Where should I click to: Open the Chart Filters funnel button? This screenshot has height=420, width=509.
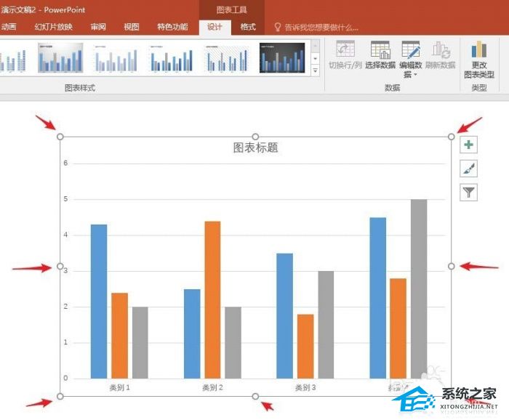click(x=469, y=193)
